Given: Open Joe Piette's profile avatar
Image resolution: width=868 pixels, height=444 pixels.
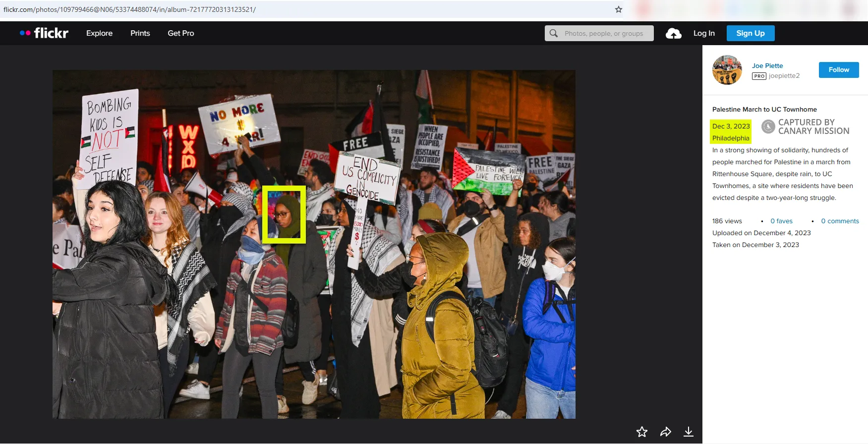Looking at the screenshot, I should pos(727,70).
